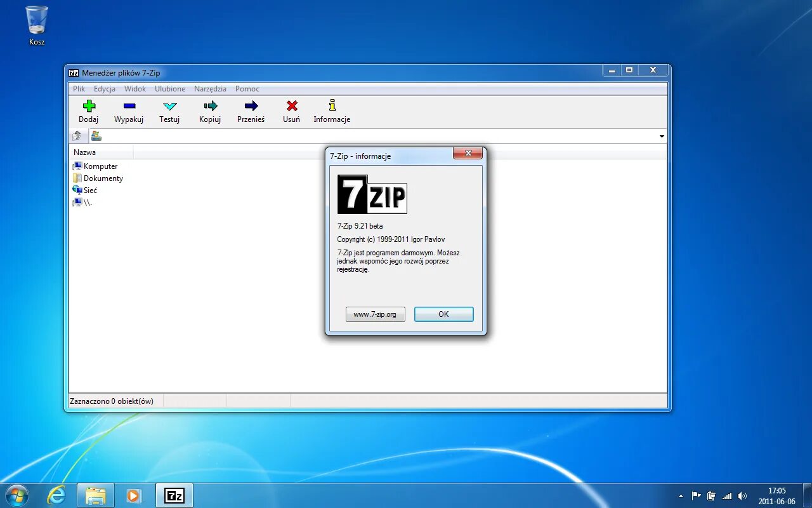Click the power plug tray icon
This screenshot has width=812, height=508.
click(712, 496)
